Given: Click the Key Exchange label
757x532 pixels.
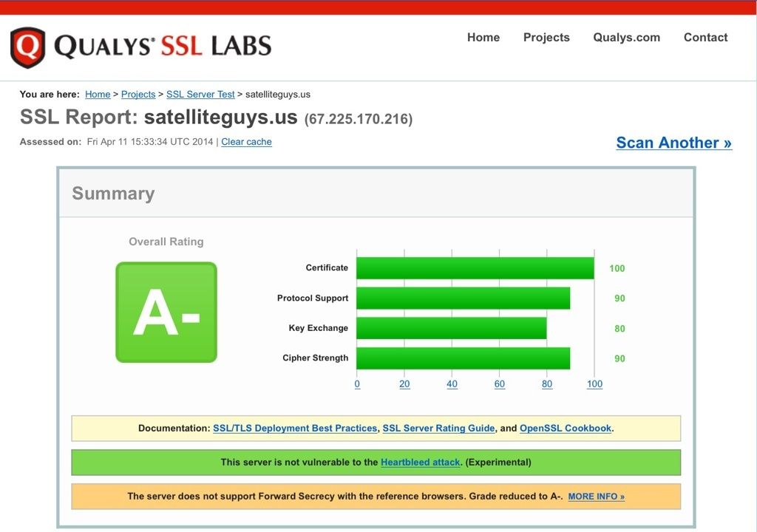Looking at the screenshot, I should pos(318,328).
